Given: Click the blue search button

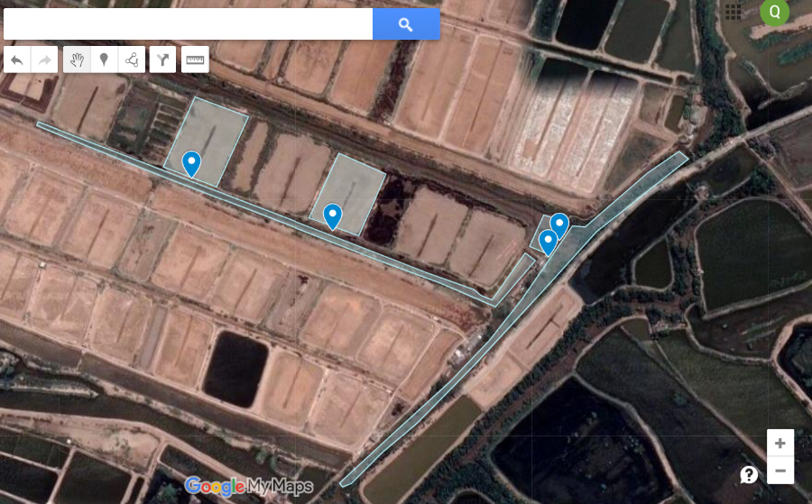Looking at the screenshot, I should pos(406,24).
